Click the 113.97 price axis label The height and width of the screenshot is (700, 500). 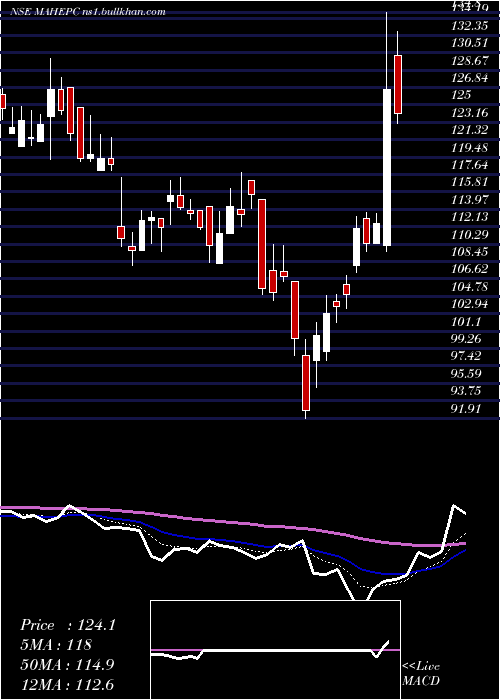tap(469, 199)
